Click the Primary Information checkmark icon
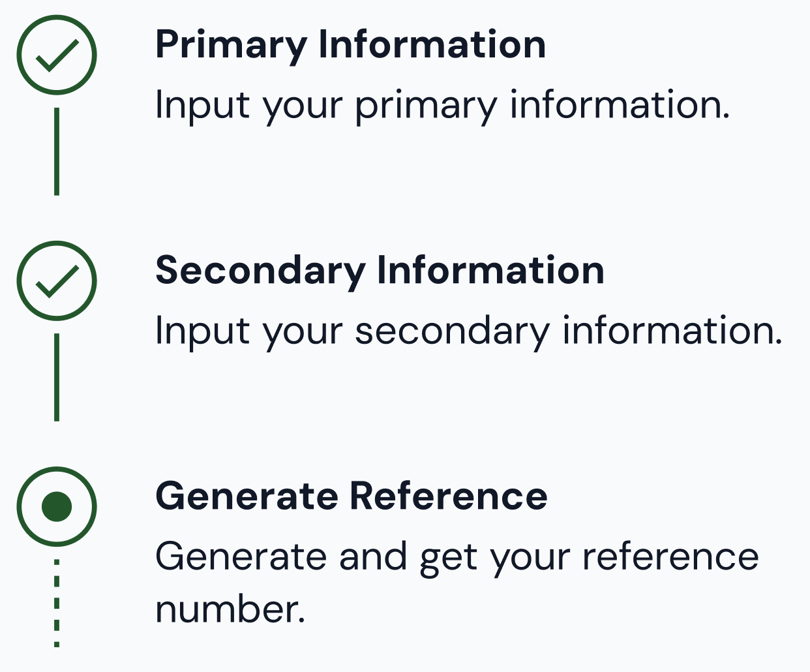Image resolution: width=810 pixels, height=672 pixels. 57,55
